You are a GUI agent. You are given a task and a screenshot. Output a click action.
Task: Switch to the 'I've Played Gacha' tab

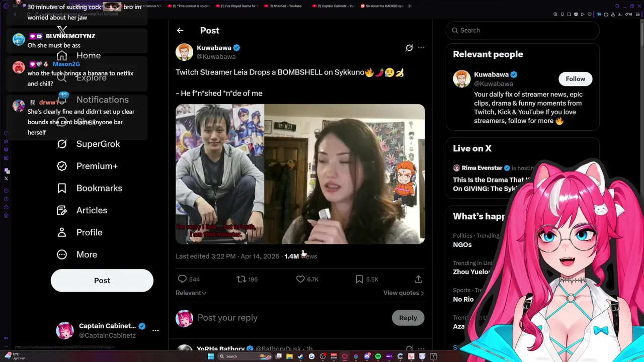tap(239, 6)
